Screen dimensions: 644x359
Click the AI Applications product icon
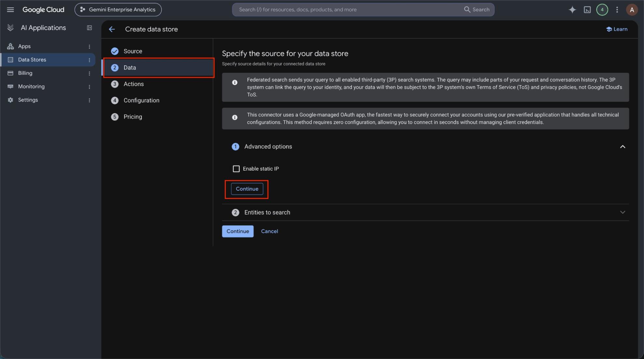(x=10, y=28)
